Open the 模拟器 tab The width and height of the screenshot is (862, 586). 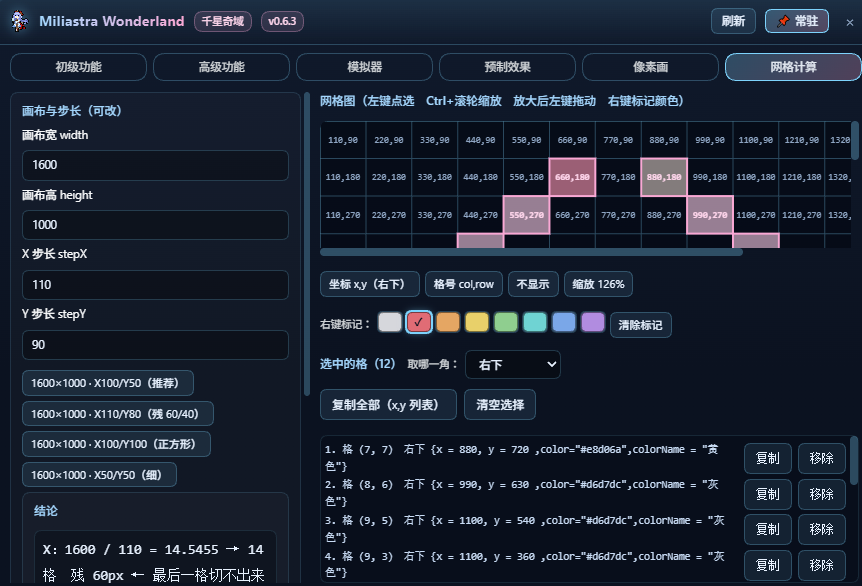(x=364, y=67)
